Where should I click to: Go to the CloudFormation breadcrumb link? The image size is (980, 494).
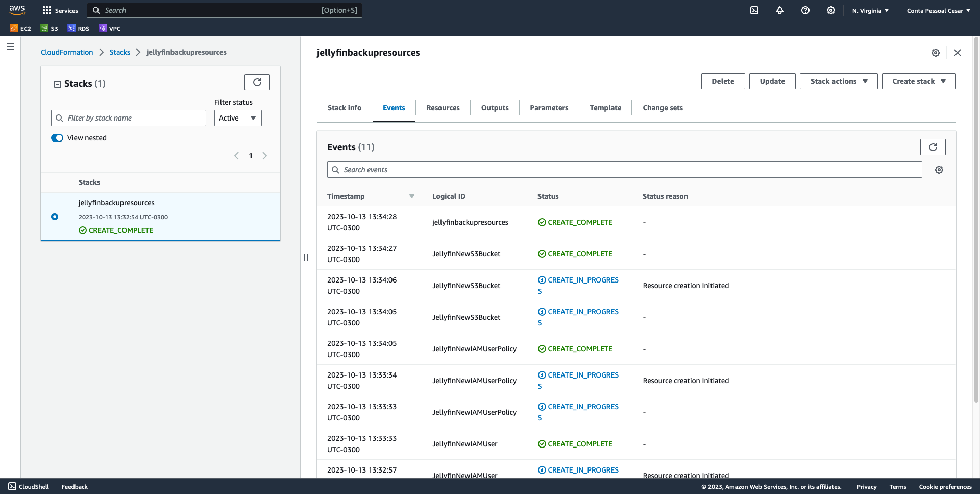pyautogui.click(x=67, y=52)
